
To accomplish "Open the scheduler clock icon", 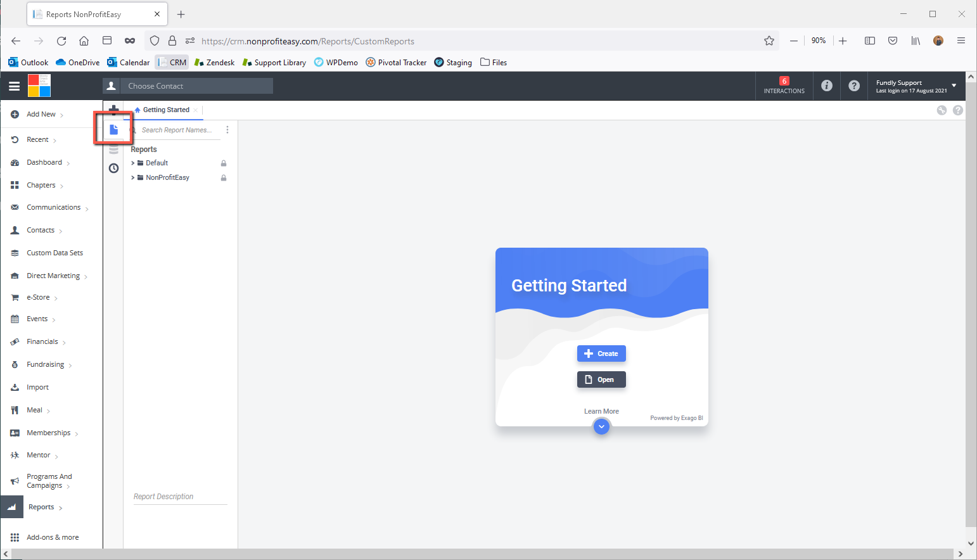I will tap(113, 168).
